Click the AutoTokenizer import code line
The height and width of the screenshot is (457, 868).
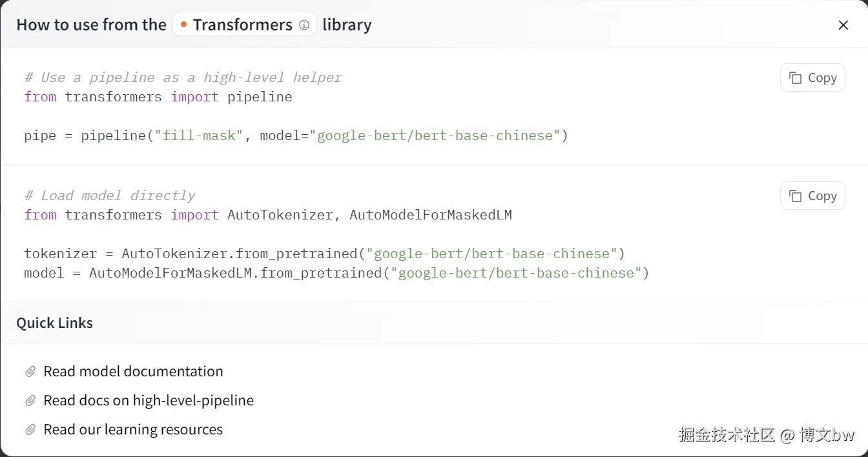(268, 215)
